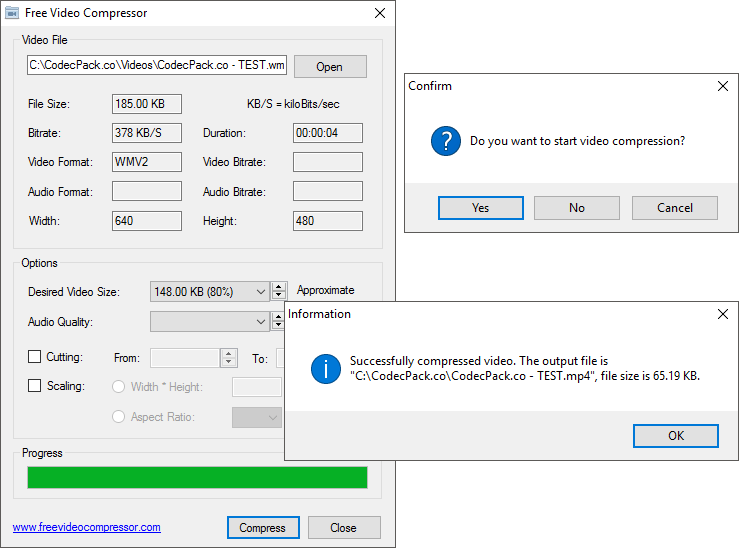Viewport: 739px width, 548px height.
Task: Choose No in the Confirm dialog
Action: pyautogui.click(x=577, y=208)
